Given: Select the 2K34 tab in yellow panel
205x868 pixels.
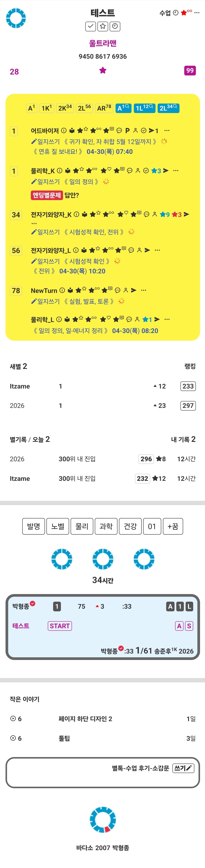Looking at the screenshot, I should click(65, 108).
